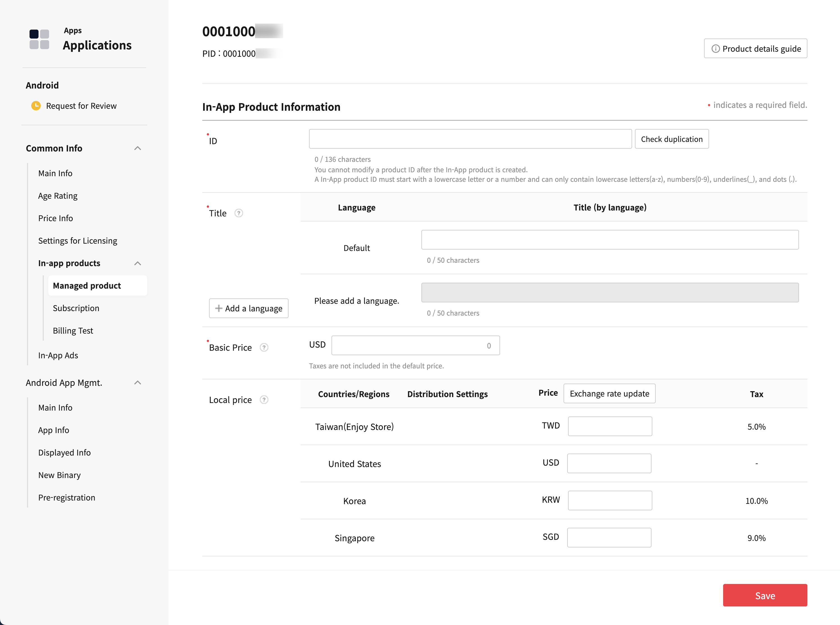Click the Default title text field
Screen dimensions: 840x625
(x=610, y=239)
